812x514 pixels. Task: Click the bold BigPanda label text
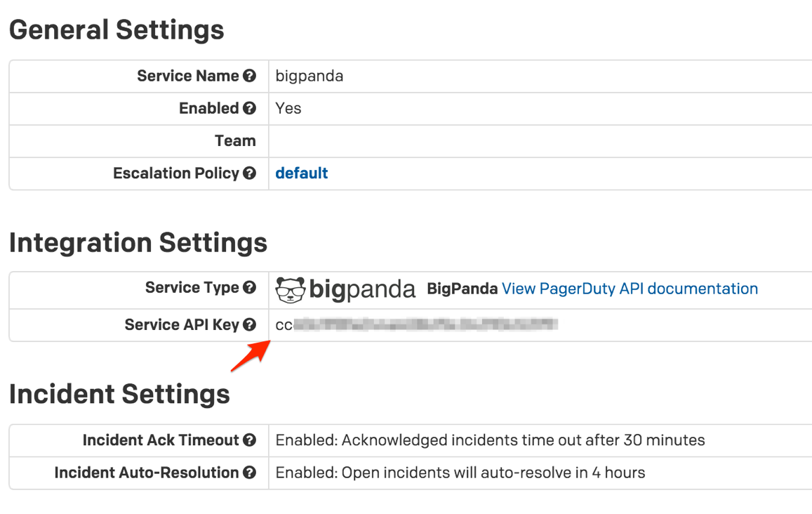(x=464, y=288)
